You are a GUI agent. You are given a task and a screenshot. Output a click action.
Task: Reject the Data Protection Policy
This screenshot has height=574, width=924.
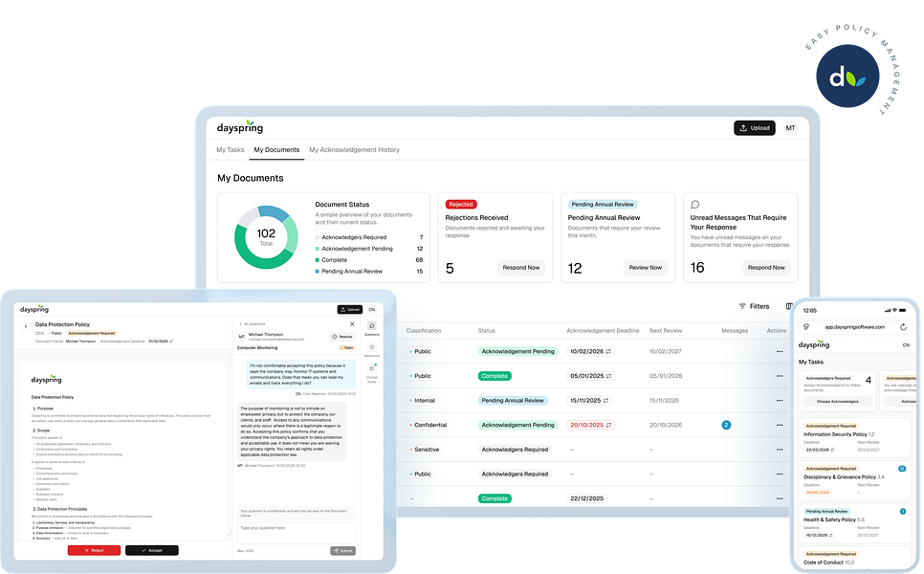pyautogui.click(x=94, y=550)
